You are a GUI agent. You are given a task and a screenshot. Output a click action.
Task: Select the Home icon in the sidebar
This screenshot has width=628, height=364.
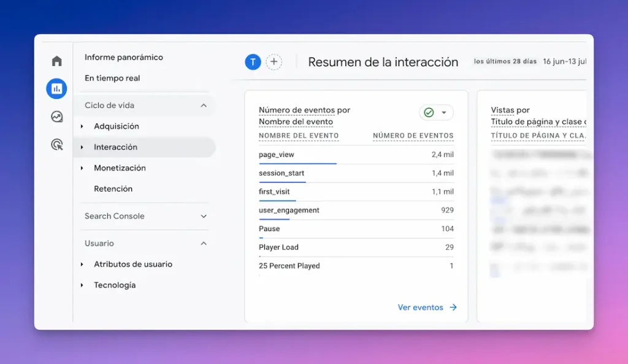(x=56, y=61)
